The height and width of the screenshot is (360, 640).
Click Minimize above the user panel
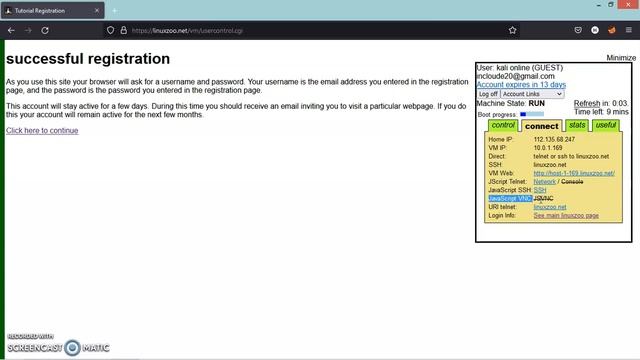pyautogui.click(x=621, y=58)
